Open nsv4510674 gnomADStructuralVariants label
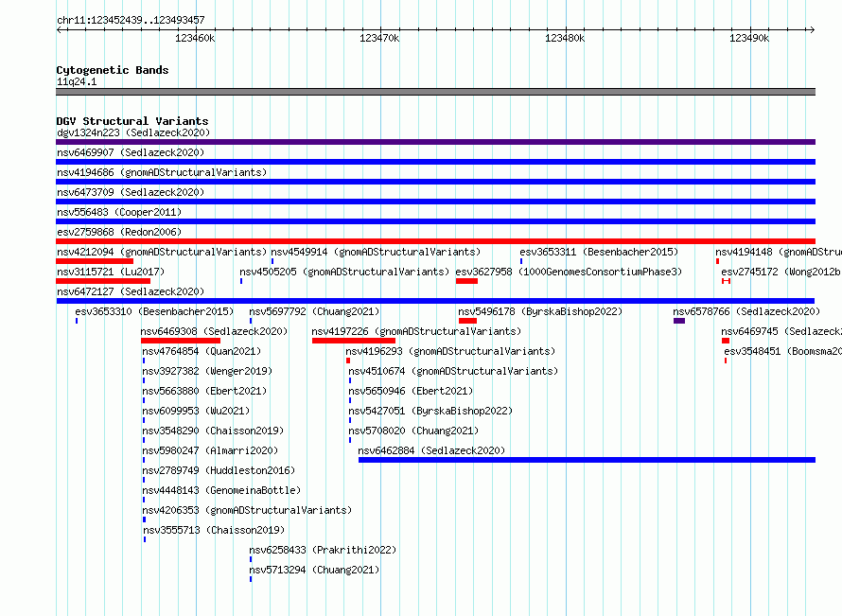Screen dimensions: 842x616 (x=453, y=371)
